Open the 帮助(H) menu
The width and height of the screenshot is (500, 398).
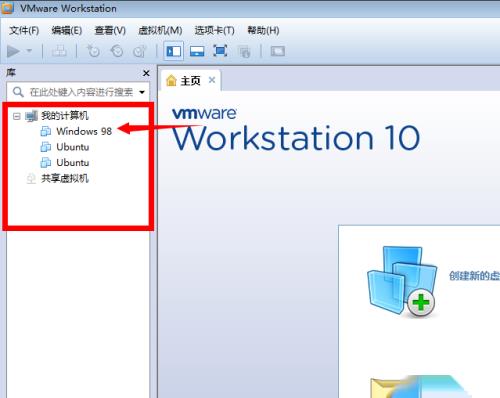point(263,31)
